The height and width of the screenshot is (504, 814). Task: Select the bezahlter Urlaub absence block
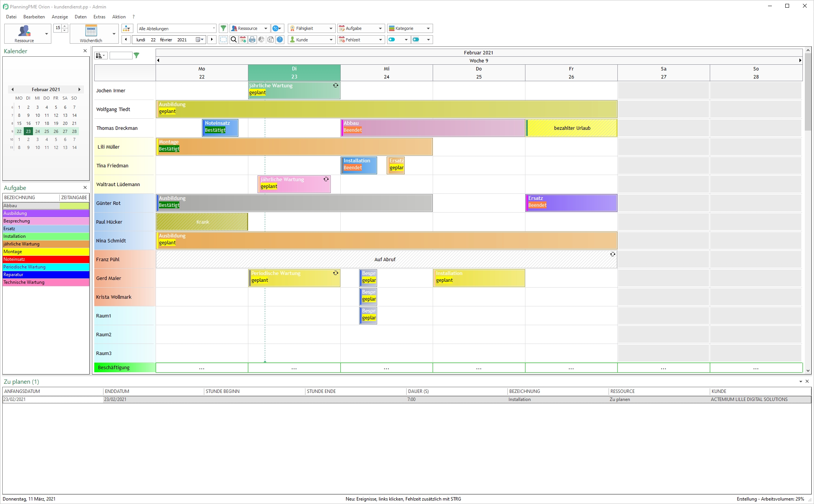pos(572,128)
